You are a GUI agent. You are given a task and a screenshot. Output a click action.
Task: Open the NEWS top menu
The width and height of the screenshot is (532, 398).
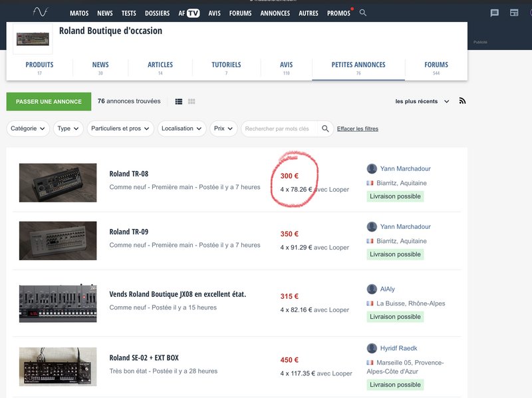[105, 13]
